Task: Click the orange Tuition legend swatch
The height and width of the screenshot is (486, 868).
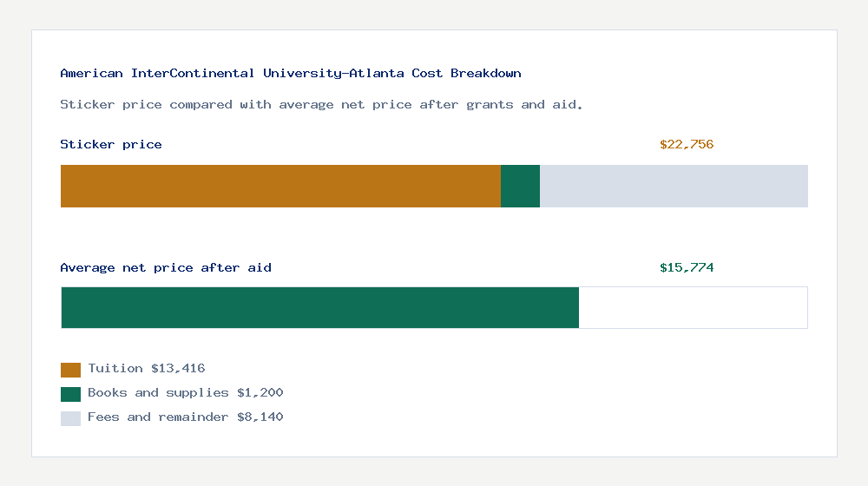Action: [70, 370]
